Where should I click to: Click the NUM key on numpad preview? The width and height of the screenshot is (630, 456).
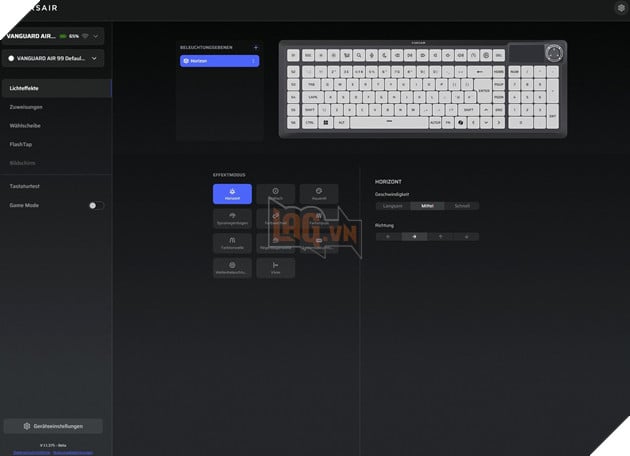click(x=514, y=72)
